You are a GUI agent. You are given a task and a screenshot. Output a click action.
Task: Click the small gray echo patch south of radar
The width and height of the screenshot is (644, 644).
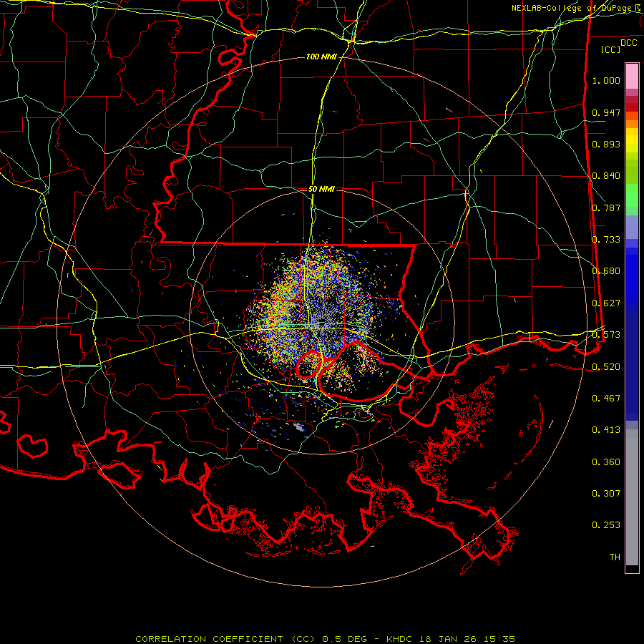click(299, 427)
